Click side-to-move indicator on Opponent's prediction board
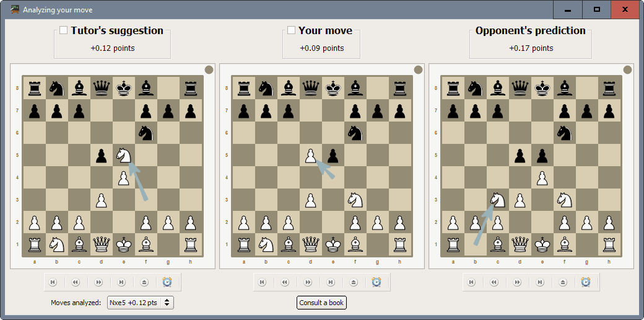The width and height of the screenshot is (644, 320). (x=627, y=70)
